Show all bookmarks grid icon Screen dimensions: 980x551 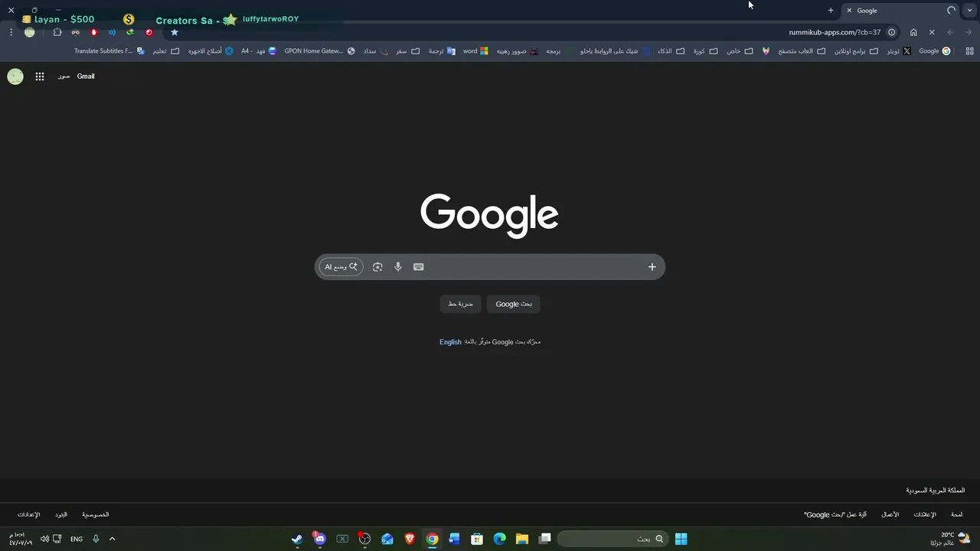click(970, 51)
